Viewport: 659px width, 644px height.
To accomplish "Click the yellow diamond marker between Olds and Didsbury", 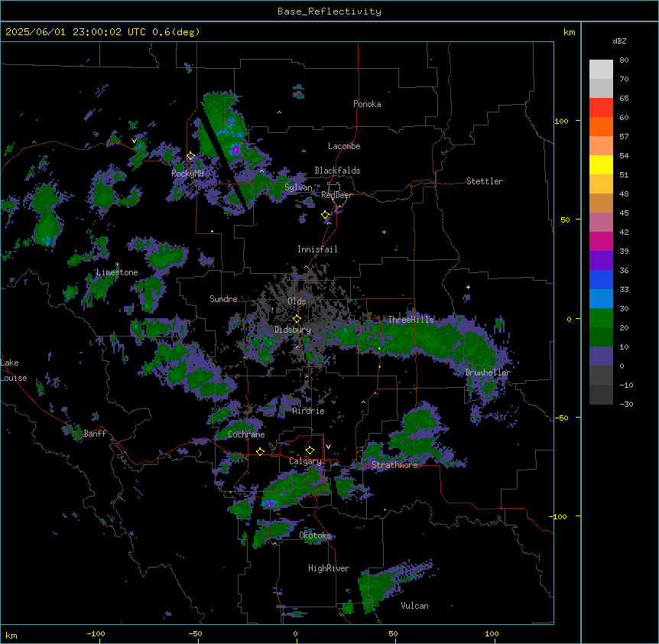I will click(297, 318).
